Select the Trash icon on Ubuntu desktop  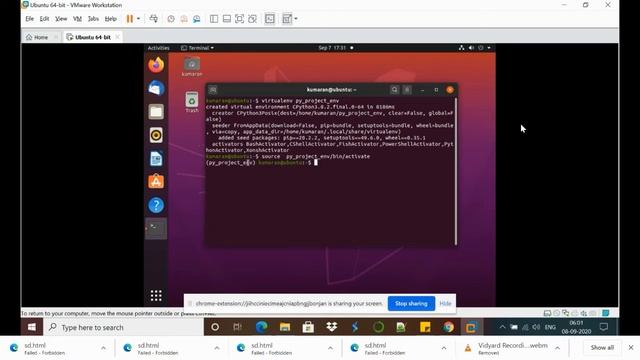pyautogui.click(x=192, y=102)
